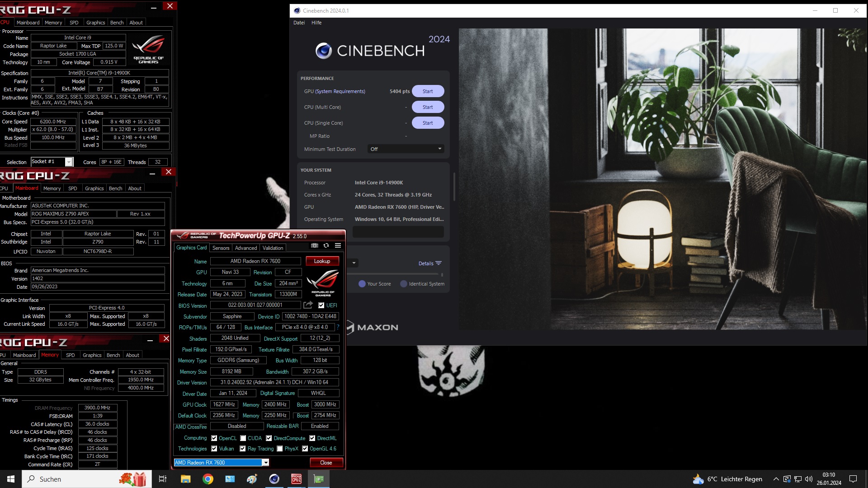This screenshot has height=488, width=868.
Task: Open CPU-Z Socket #1 selection dropdown
Action: coord(52,162)
